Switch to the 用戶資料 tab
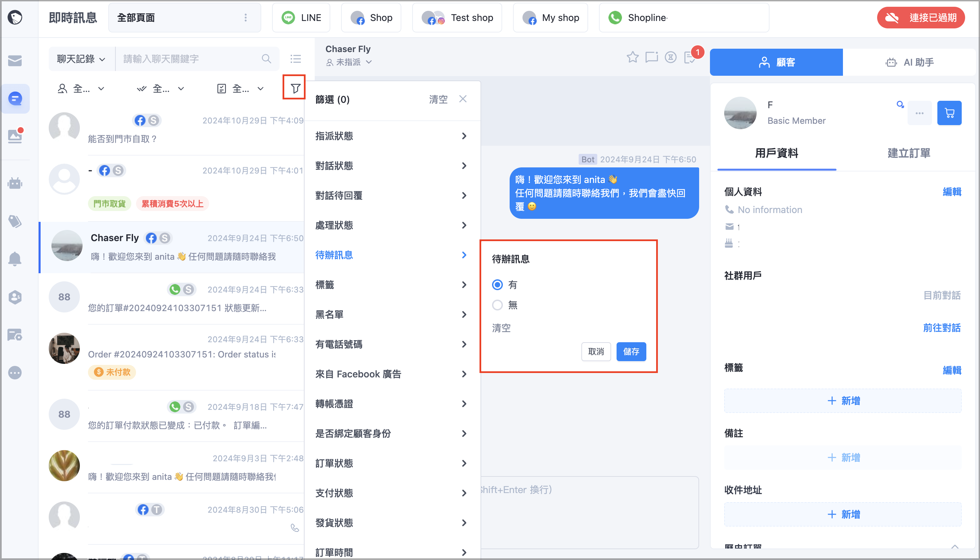Viewport: 980px width, 560px height. pyautogui.click(x=777, y=153)
